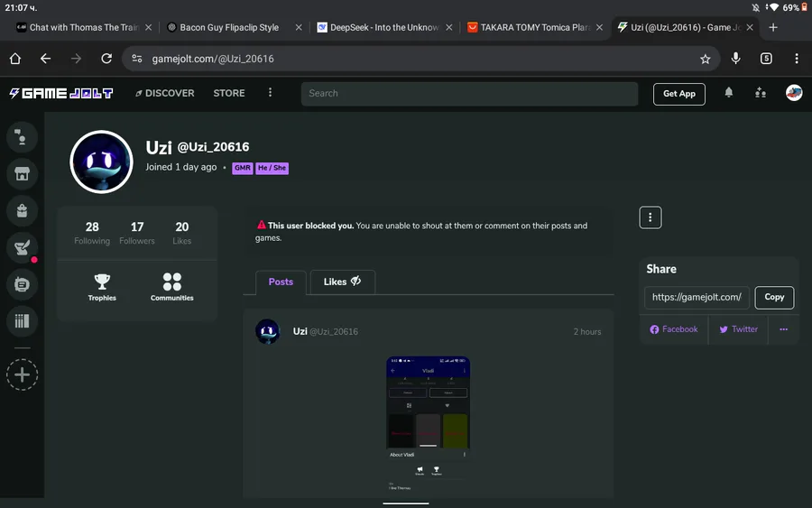Share the profile on Twitter
Image resolution: width=812 pixels, height=508 pixels.
(738, 329)
